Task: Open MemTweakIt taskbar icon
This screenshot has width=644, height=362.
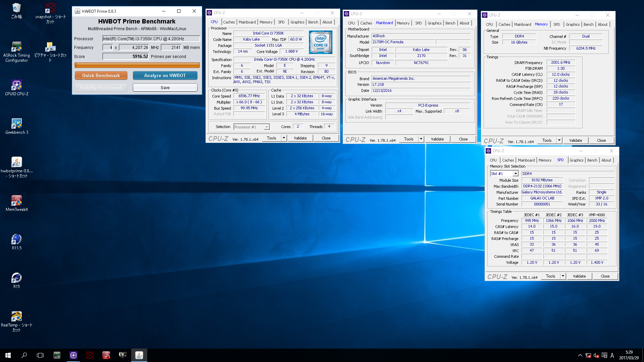Action: click(106, 355)
